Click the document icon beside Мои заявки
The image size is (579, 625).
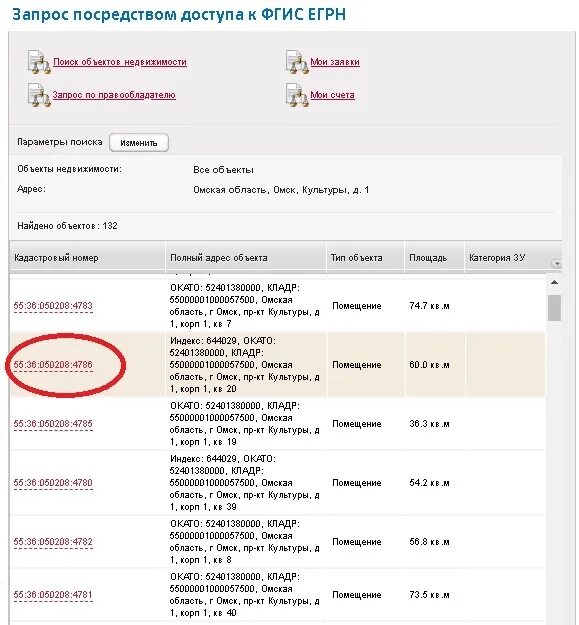click(297, 62)
